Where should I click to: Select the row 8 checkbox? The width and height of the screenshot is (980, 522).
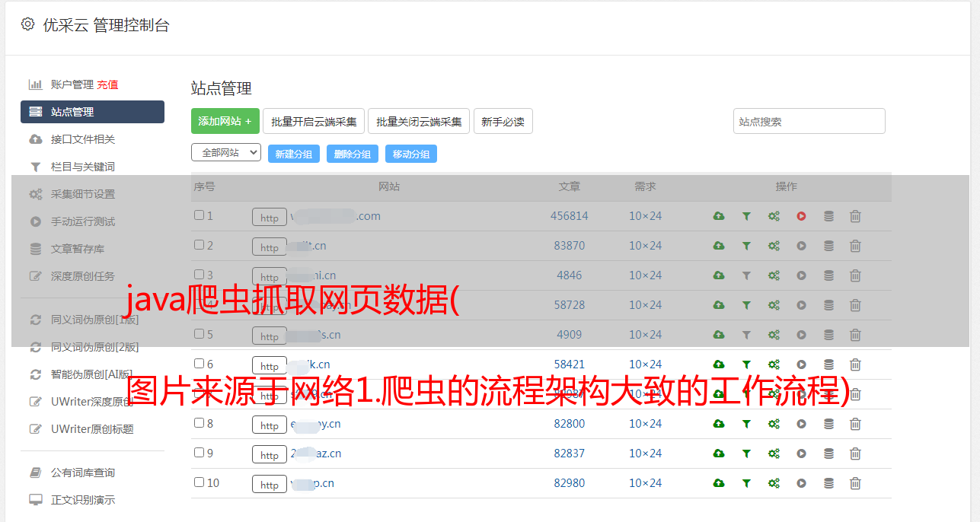[x=199, y=423]
